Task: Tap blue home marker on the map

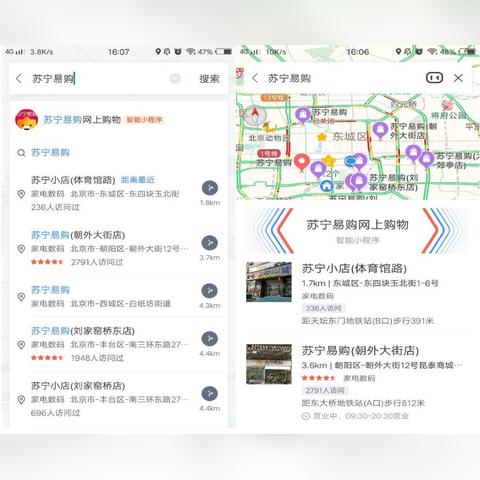Action: pos(327,186)
